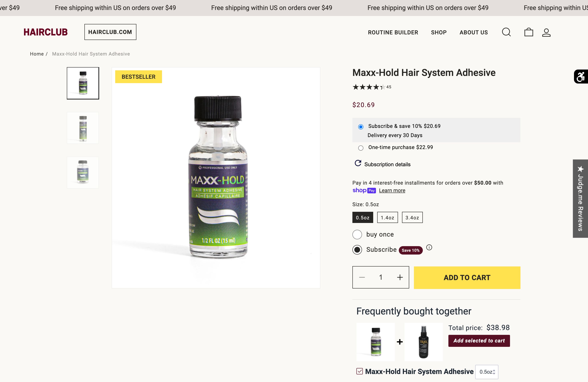Uncheck Maxx-Hold Hair System Adhesive checkbox
The height and width of the screenshot is (382, 588).
click(x=359, y=371)
